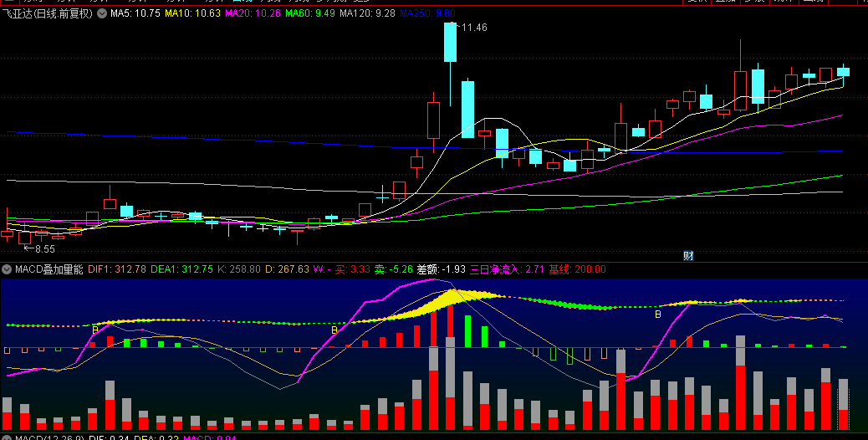Select the rightmost B buy signal marker
This screenshot has width=868, height=440.
657,314
